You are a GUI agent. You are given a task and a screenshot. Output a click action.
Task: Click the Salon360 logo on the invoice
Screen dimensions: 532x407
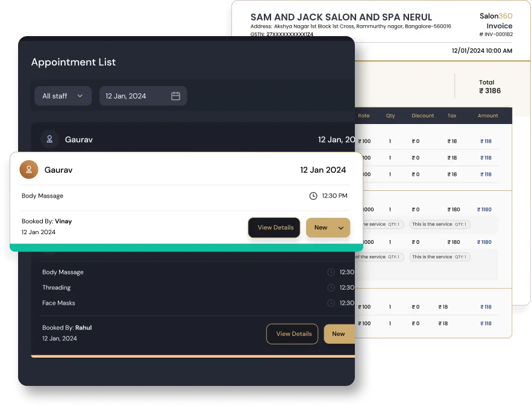point(495,16)
